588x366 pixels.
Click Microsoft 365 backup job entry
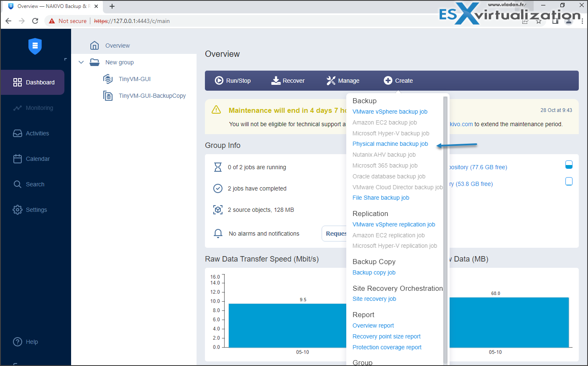tap(385, 165)
